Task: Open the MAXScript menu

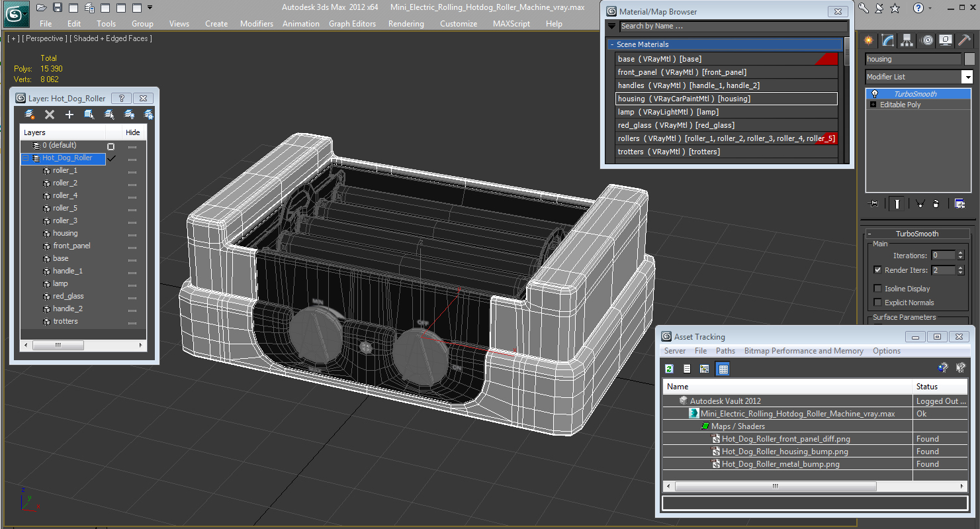Action: [512, 23]
